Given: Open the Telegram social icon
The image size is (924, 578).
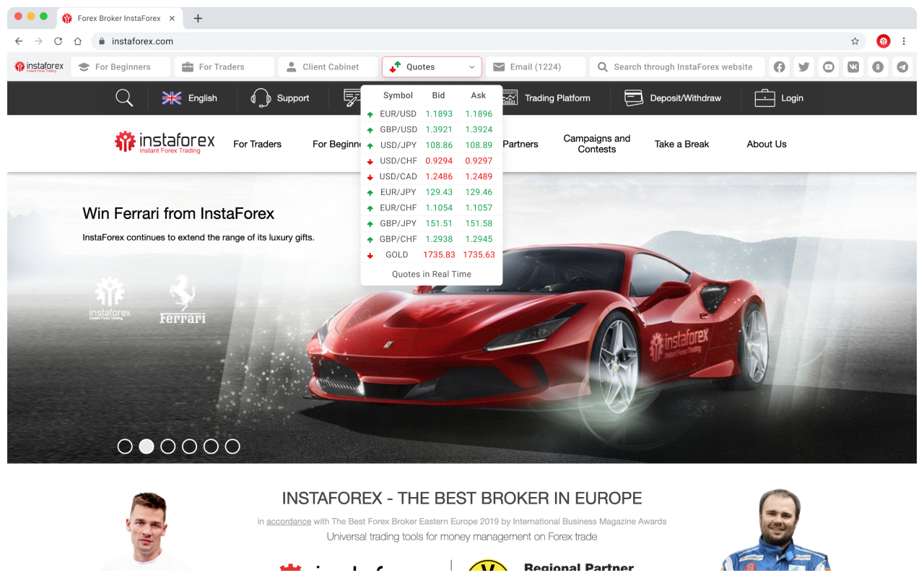Looking at the screenshot, I should click(902, 66).
